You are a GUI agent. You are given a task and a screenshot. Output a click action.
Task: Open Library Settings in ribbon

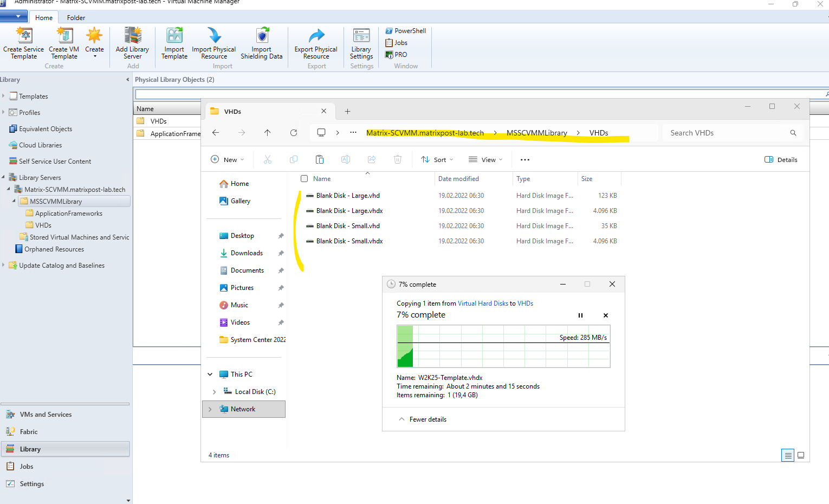(361, 43)
